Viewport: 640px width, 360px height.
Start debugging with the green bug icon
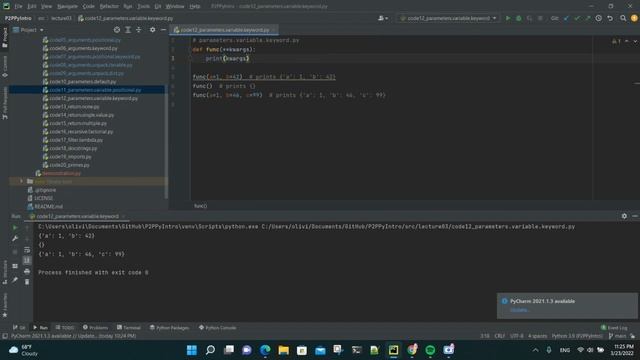pos(519,18)
